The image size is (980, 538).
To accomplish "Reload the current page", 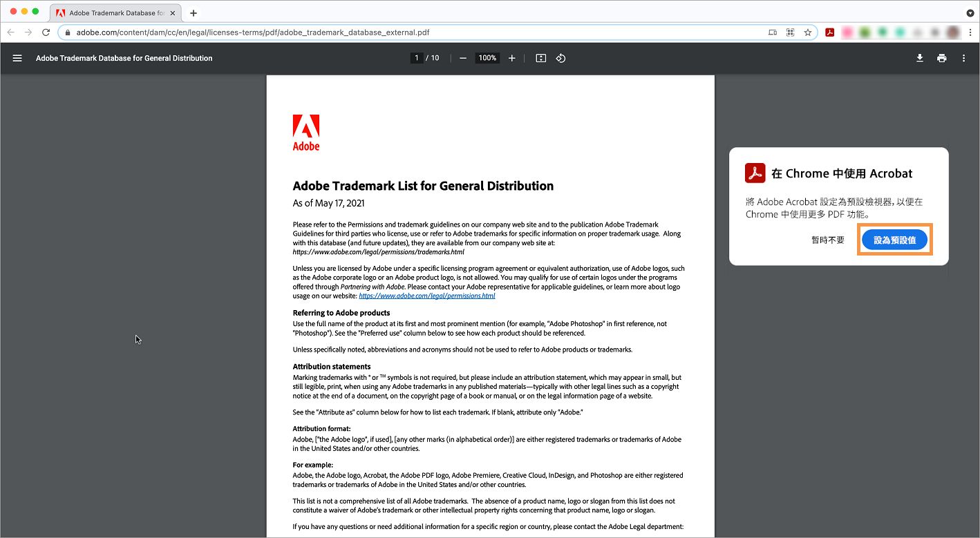I will tap(46, 32).
